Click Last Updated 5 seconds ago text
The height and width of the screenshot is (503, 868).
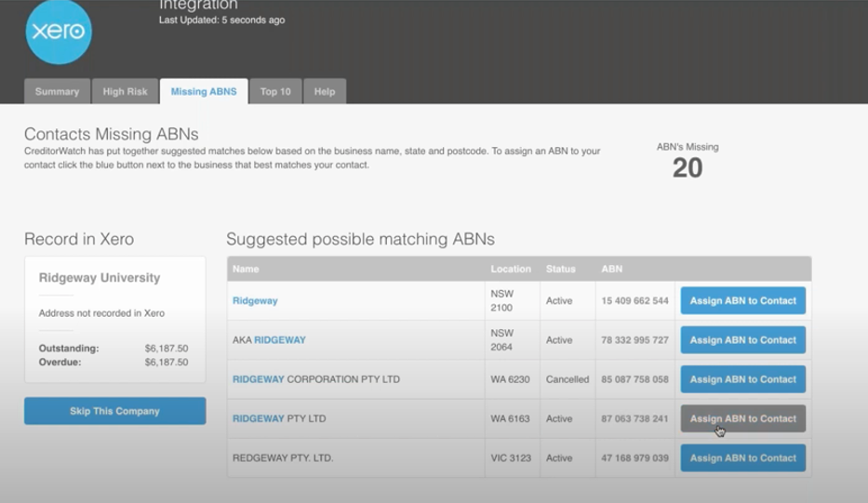coord(222,20)
